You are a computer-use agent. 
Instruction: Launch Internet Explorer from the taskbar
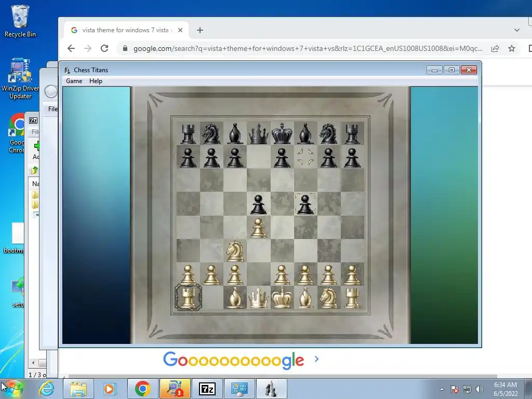(x=46, y=389)
